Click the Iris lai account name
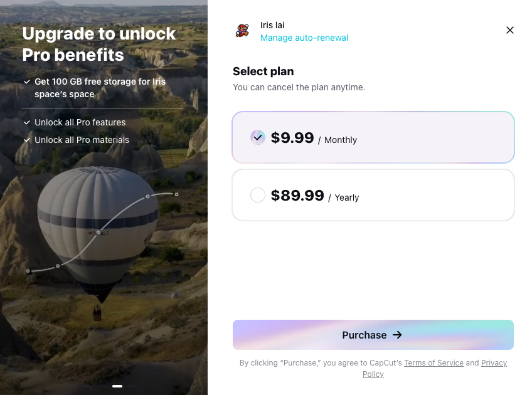 tap(272, 25)
